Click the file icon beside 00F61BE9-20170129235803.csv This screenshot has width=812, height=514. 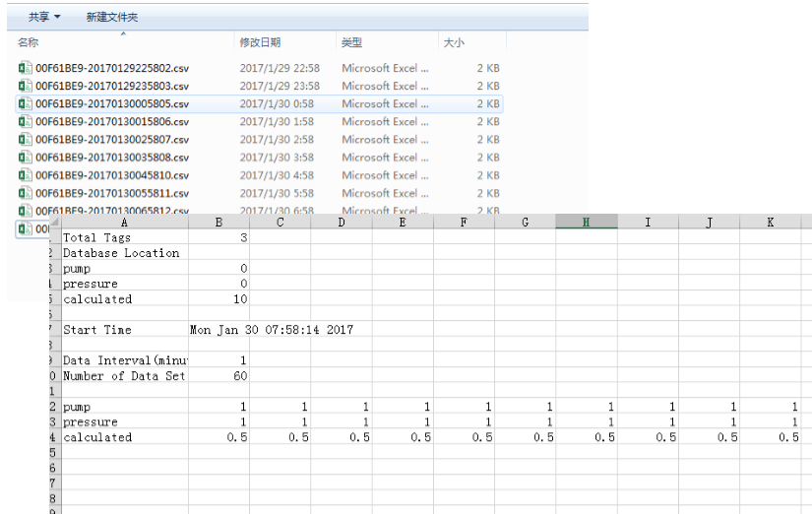pos(26,87)
